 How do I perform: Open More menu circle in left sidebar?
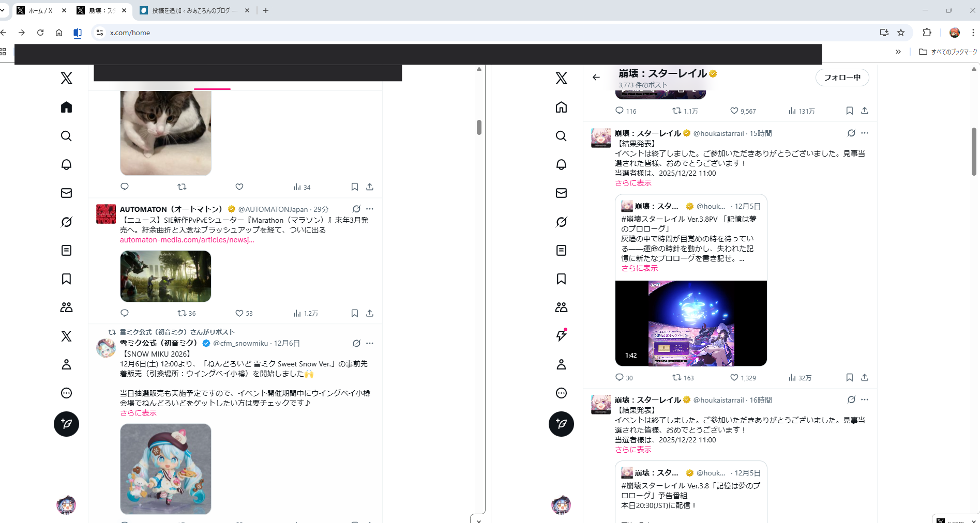(66, 393)
